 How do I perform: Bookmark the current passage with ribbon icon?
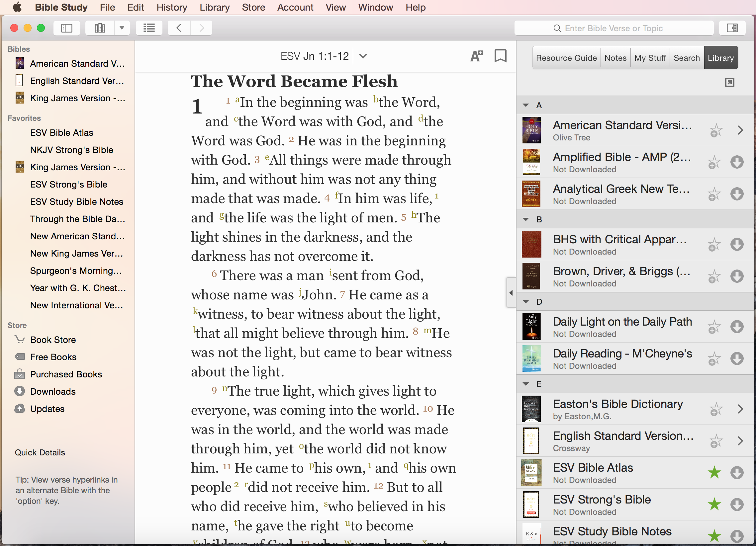tap(500, 56)
